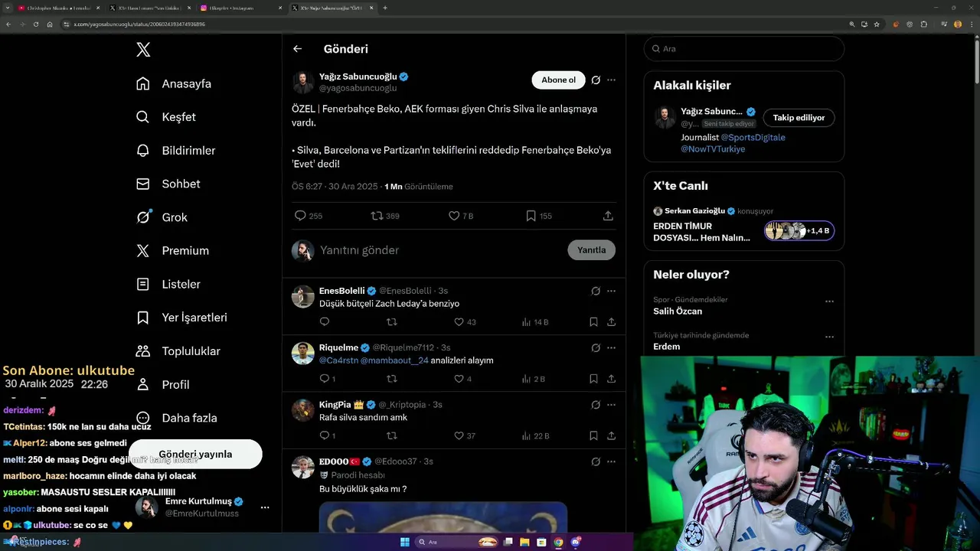
Task: Open EnesBolelli's profile avatar
Action: (x=303, y=296)
